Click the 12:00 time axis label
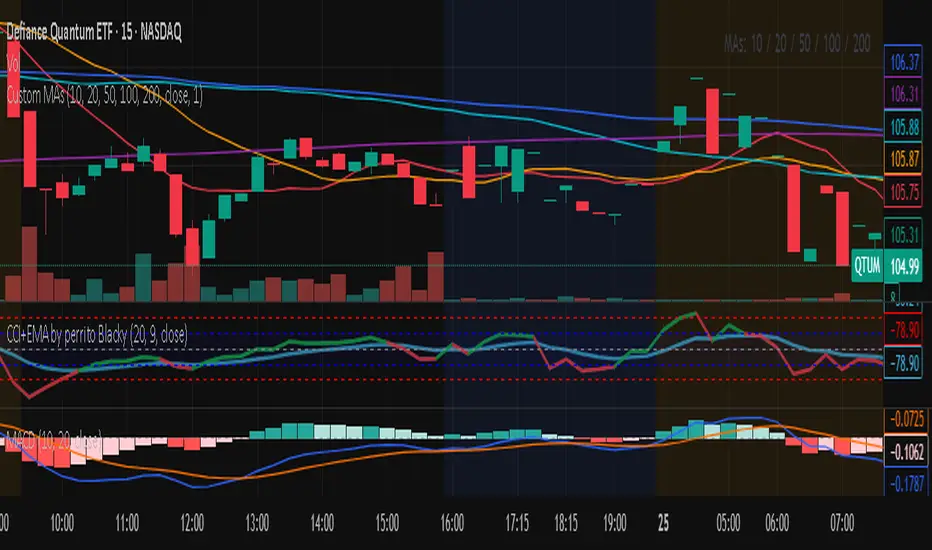Screen dimensions: 932x550 point(192,523)
